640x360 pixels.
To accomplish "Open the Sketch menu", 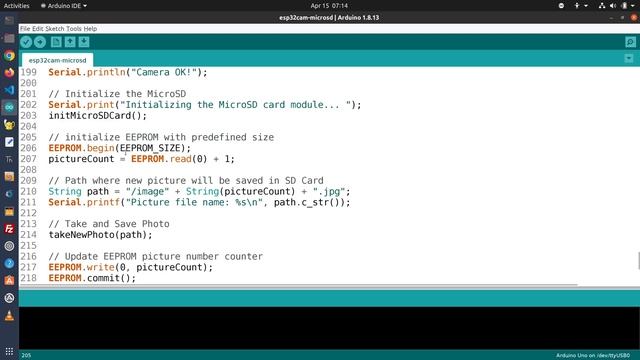I will [x=55, y=29].
